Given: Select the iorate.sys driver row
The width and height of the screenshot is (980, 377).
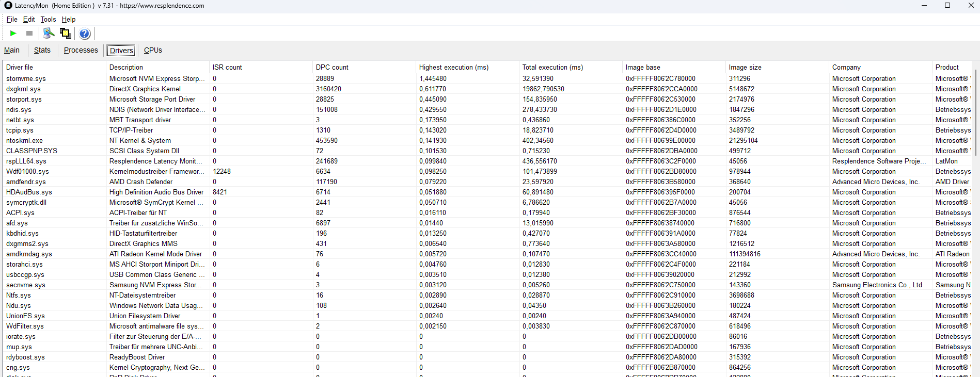Looking at the screenshot, I should pyautogui.click(x=488, y=336).
